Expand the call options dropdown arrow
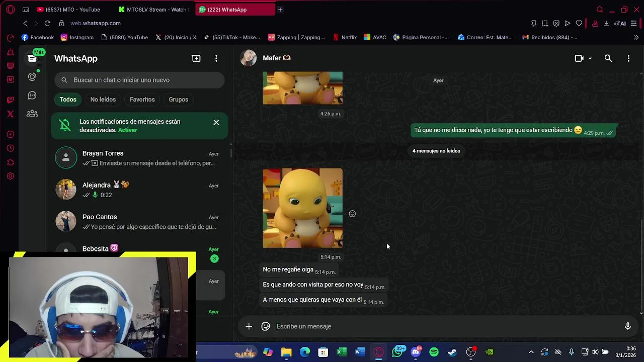Screen dimensions: 644x362 coord(590,58)
